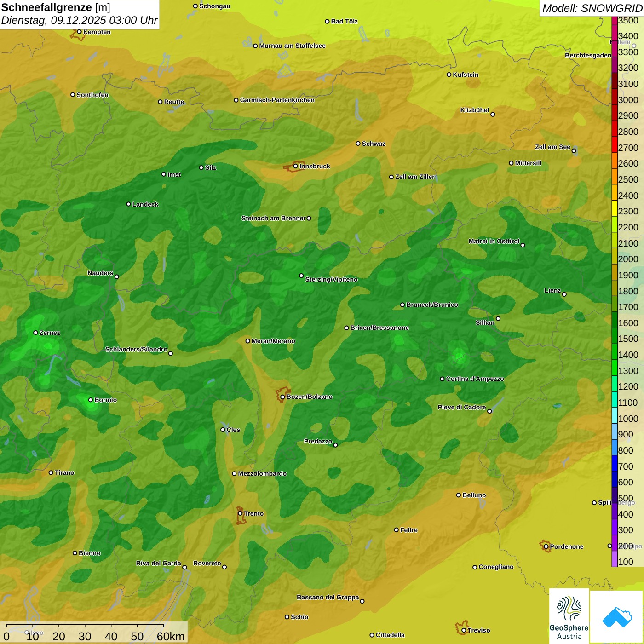Click the Murnau am Staffelsee label

coord(292,46)
